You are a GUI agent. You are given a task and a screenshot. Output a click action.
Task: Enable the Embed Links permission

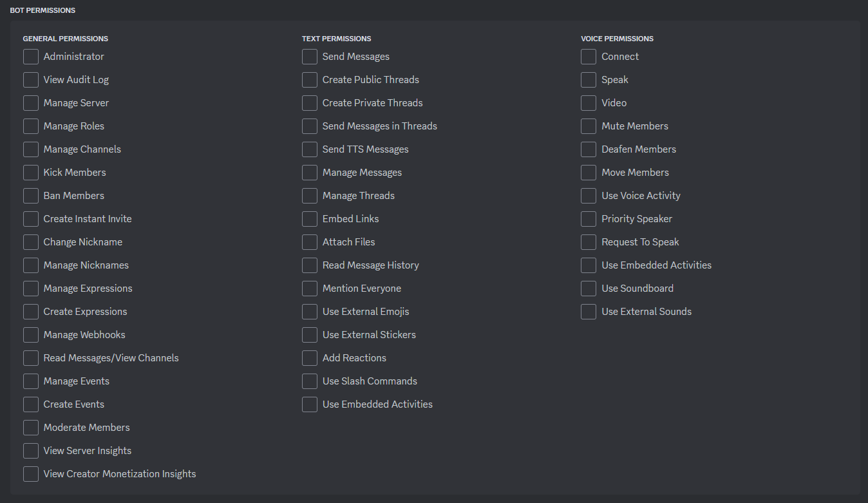click(x=309, y=219)
